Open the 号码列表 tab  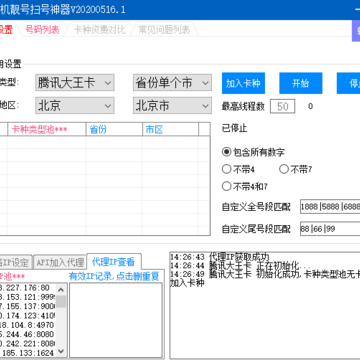point(42,30)
